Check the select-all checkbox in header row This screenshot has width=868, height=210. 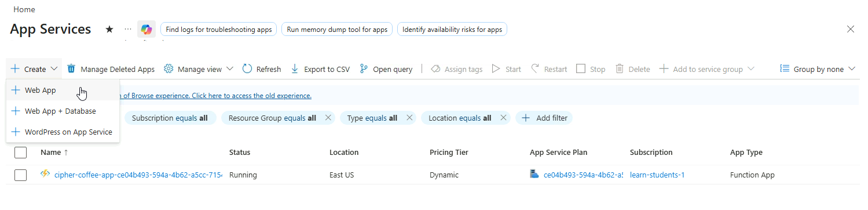click(x=20, y=153)
